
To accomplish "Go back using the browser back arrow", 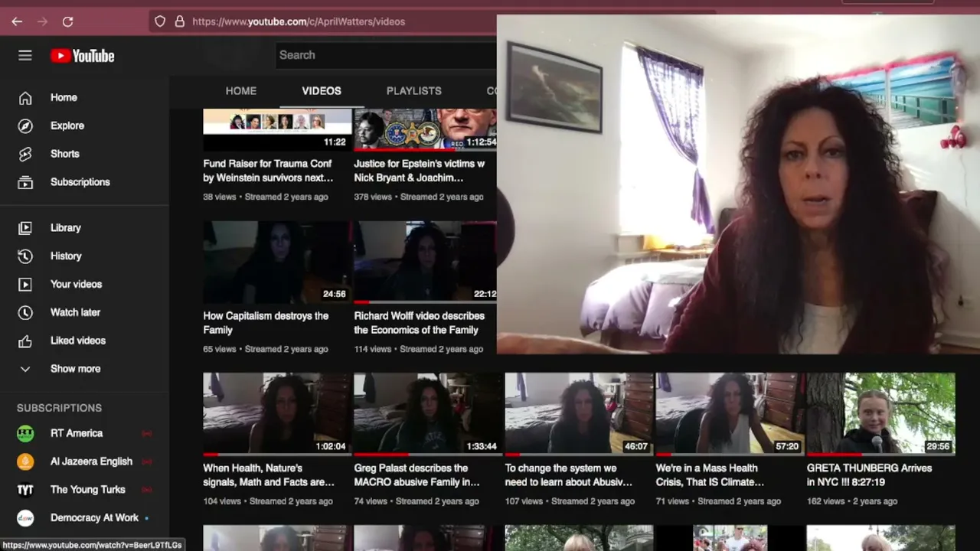I will coord(17,21).
